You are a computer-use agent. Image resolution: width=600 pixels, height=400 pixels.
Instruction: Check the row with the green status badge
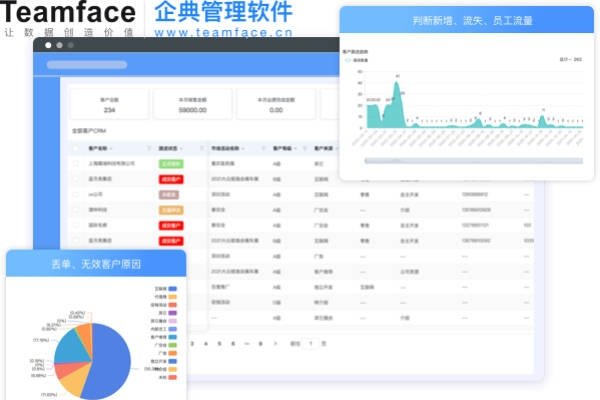click(76, 164)
